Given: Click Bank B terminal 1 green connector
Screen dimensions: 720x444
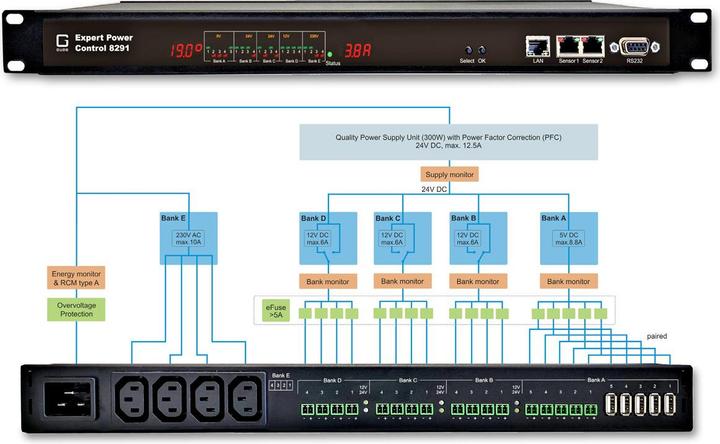Looking at the screenshot, I should pos(502,409).
